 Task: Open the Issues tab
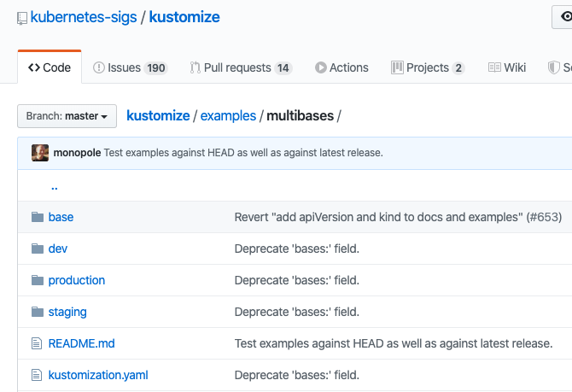tap(131, 67)
